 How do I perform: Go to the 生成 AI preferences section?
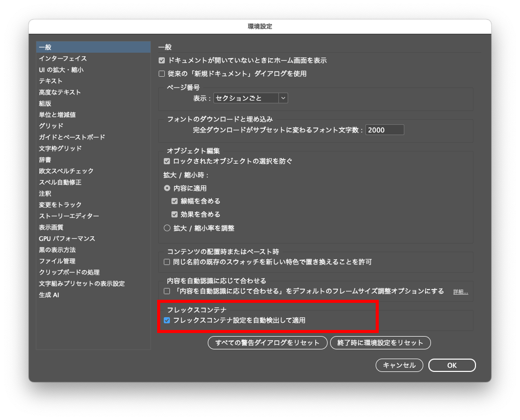pyautogui.click(x=49, y=295)
